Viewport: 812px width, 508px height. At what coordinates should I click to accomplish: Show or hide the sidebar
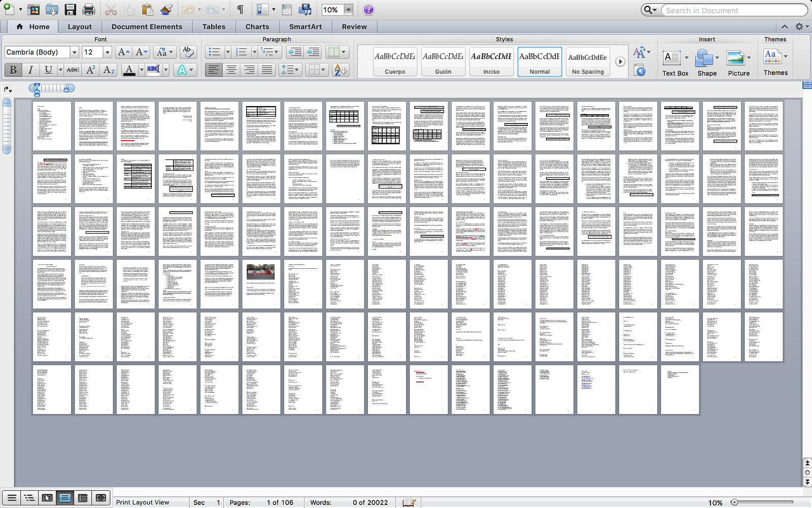point(262,10)
